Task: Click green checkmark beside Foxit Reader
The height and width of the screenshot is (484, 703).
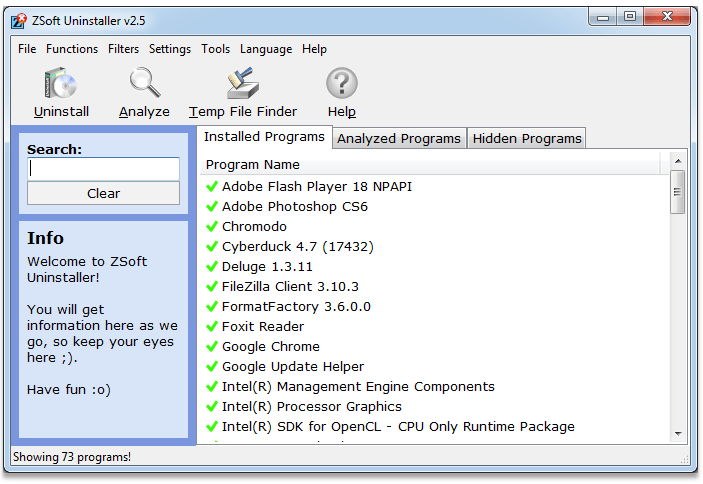Action: (212, 326)
